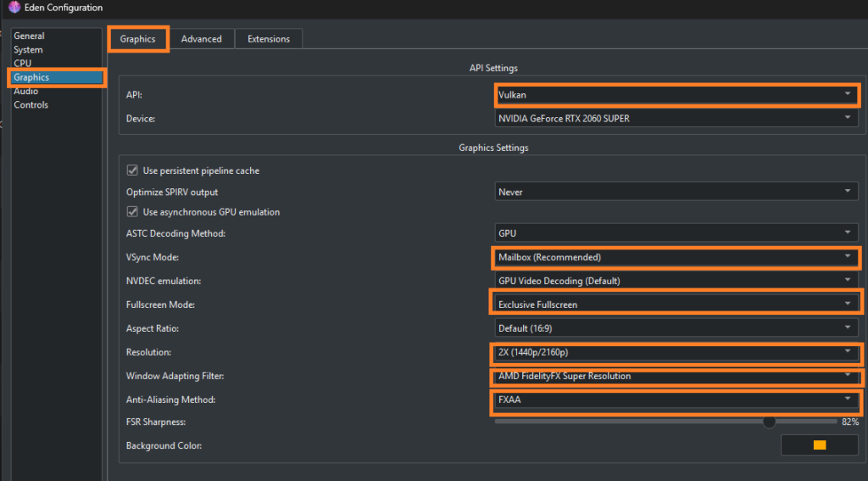Select CPU in the sidebar list

coord(22,64)
